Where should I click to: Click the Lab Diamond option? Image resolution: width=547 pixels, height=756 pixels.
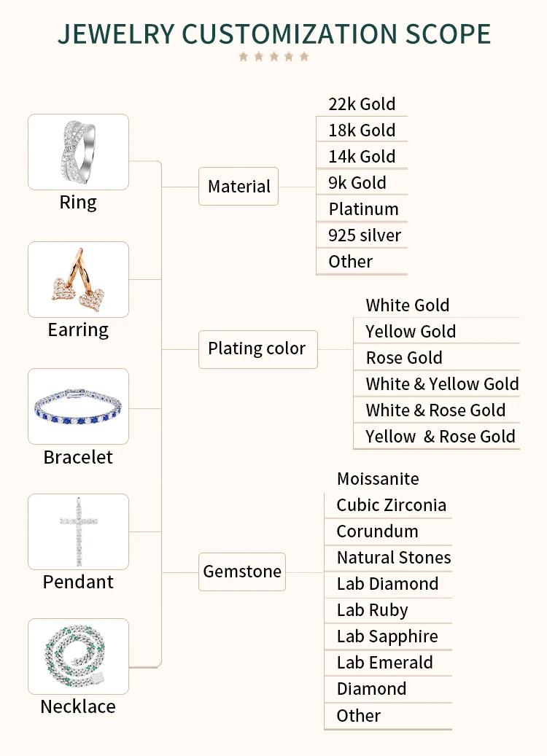point(387,584)
